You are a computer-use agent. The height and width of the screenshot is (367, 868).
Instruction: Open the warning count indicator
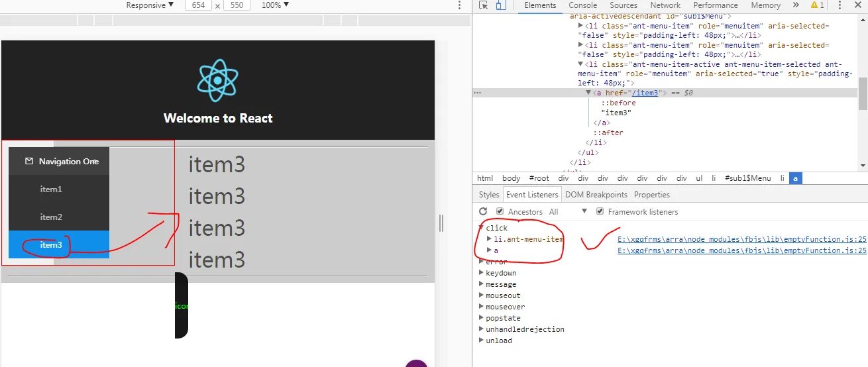pyautogui.click(x=818, y=5)
